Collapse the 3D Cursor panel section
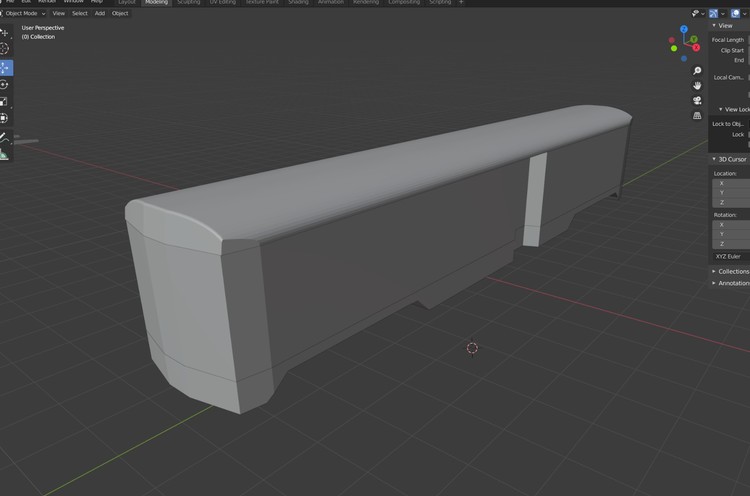Screen dimensions: 750x496 714,159
